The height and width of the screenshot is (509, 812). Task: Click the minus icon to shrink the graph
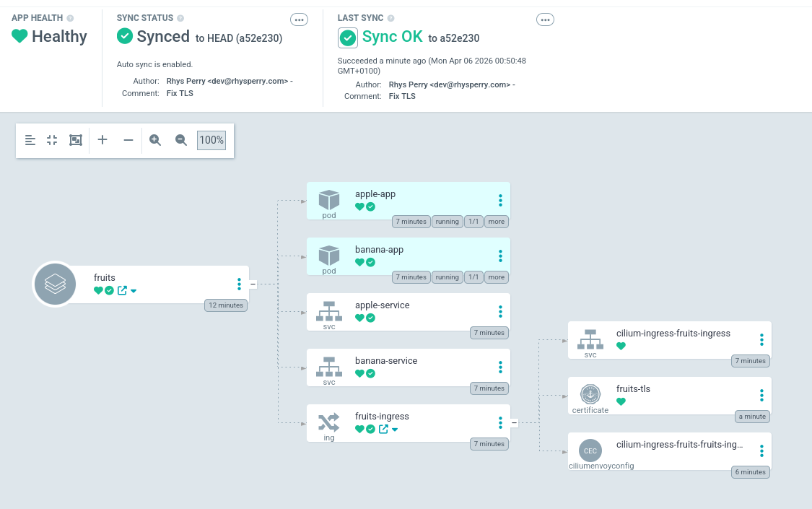click(x=128, y=139)
